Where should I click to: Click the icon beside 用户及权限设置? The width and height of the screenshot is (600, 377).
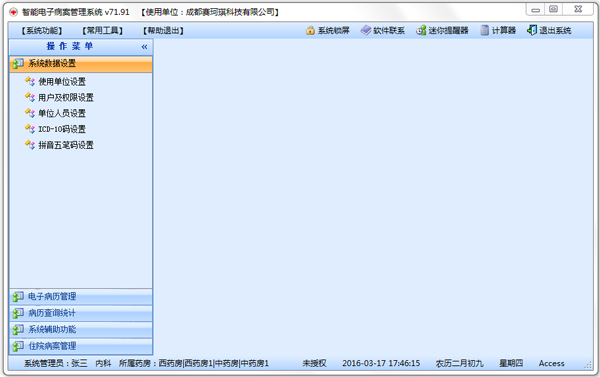point(30,97)
